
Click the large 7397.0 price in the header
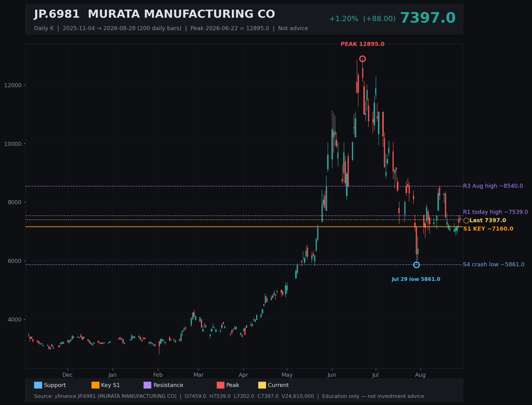[x=428, y=18]
